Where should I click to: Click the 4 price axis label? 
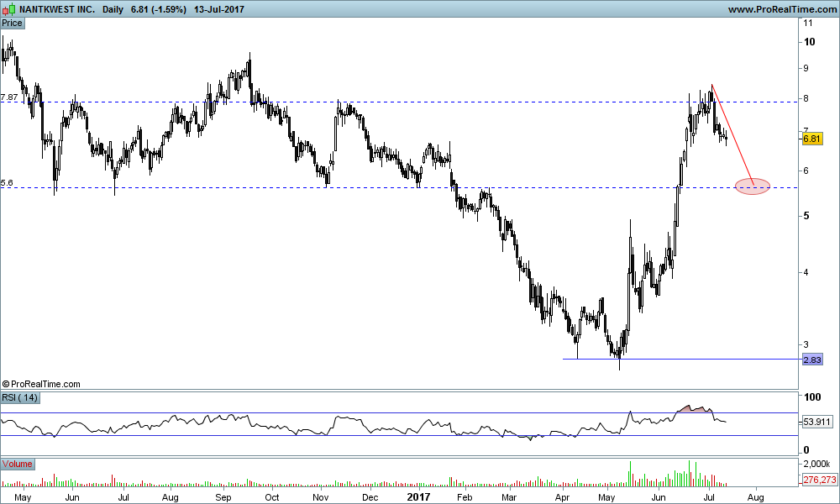(806, 272)
